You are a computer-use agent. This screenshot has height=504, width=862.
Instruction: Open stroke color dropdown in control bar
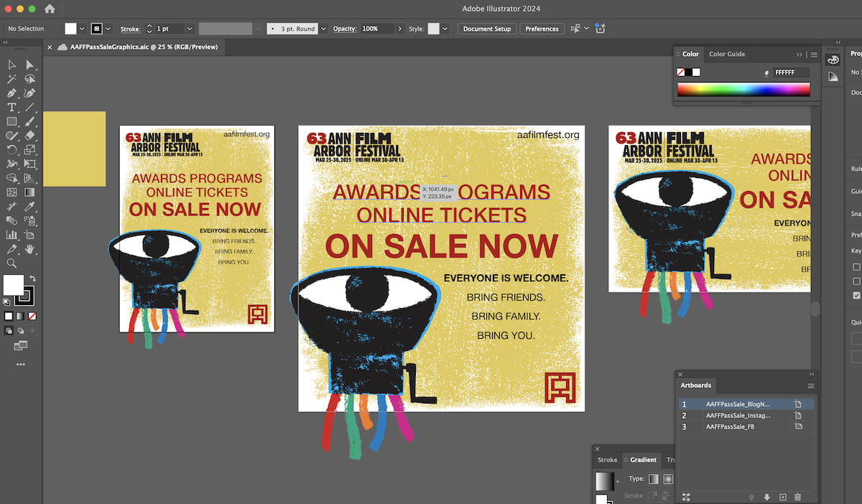[108, 29]
